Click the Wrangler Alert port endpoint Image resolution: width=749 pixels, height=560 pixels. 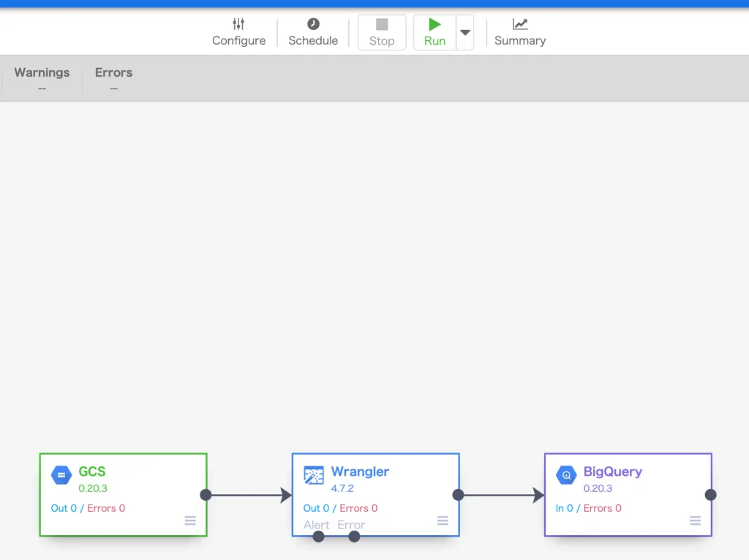point(319,537)
